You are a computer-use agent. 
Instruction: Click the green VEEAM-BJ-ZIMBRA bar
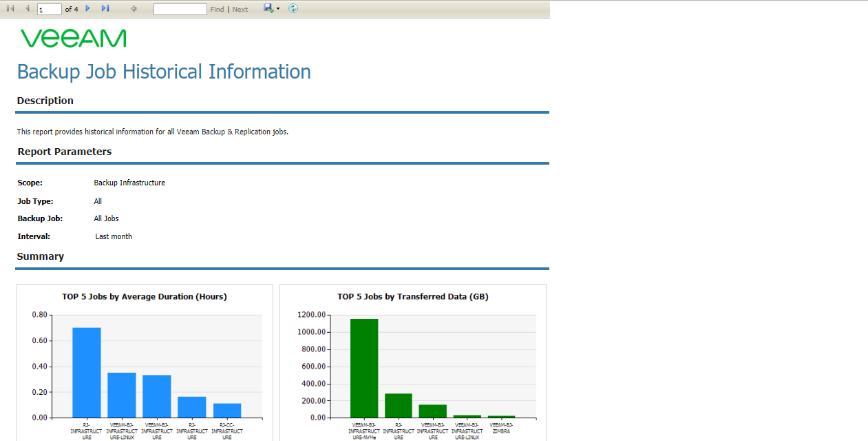[x=501, y=417]
